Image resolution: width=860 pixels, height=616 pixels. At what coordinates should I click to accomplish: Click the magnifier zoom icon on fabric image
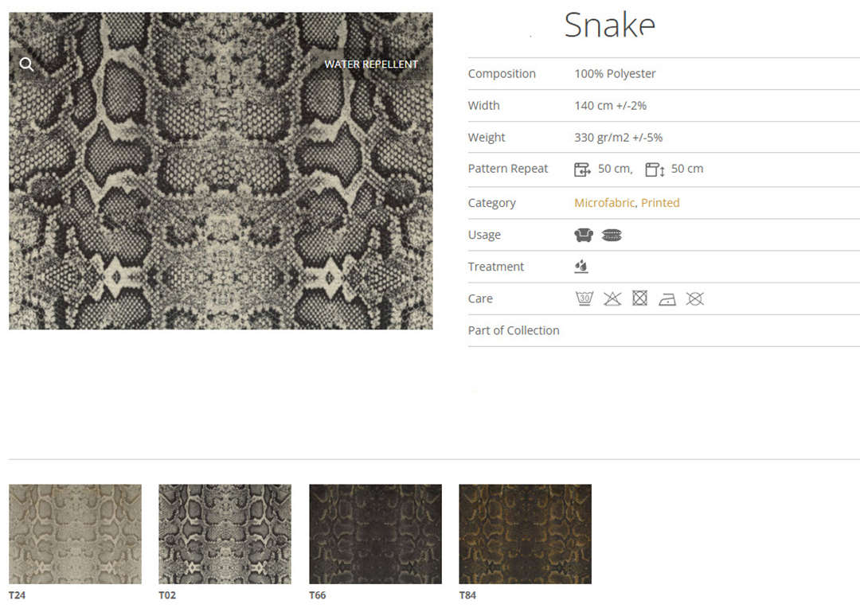pyautogui.click(x=26, y=64)
